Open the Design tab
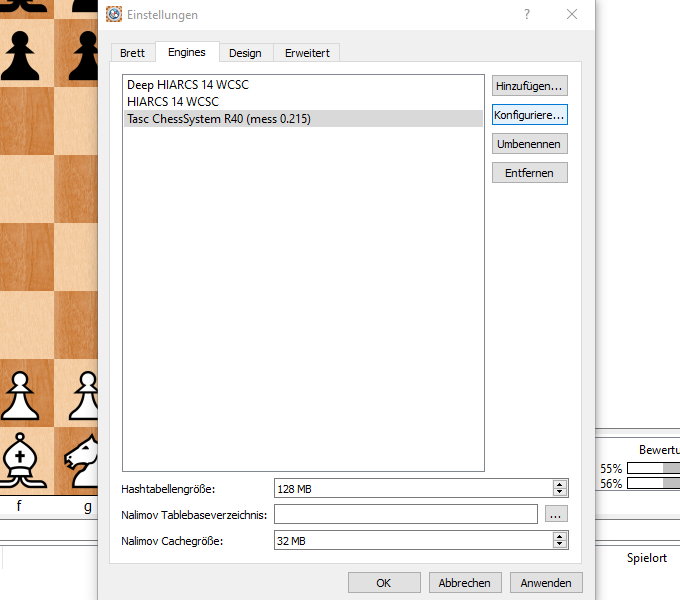680x600 pixels. 245,53
